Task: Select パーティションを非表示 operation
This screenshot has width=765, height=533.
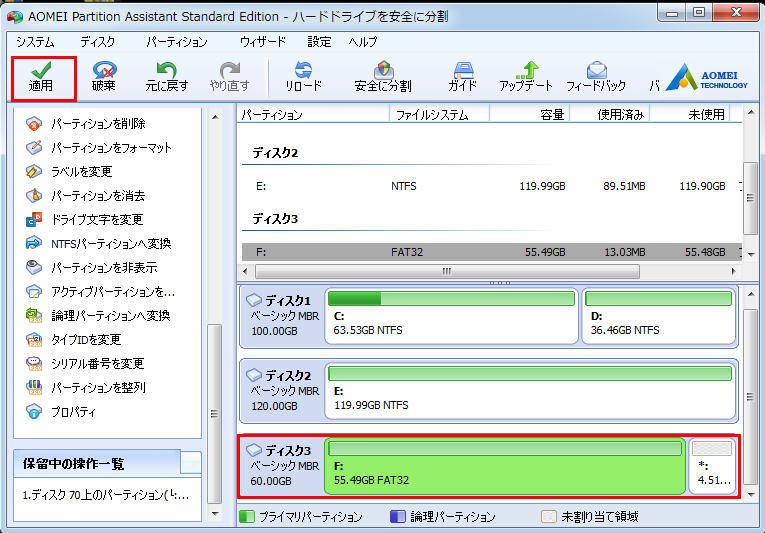Action: [x=91, y=267]
